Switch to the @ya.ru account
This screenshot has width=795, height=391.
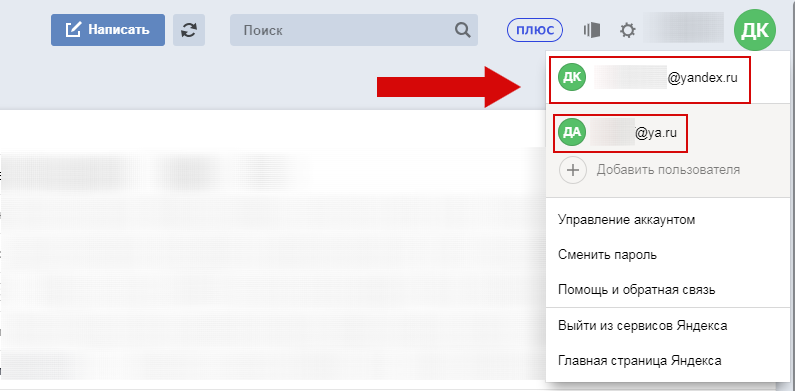pyautogui.click(x=621, y=133)
